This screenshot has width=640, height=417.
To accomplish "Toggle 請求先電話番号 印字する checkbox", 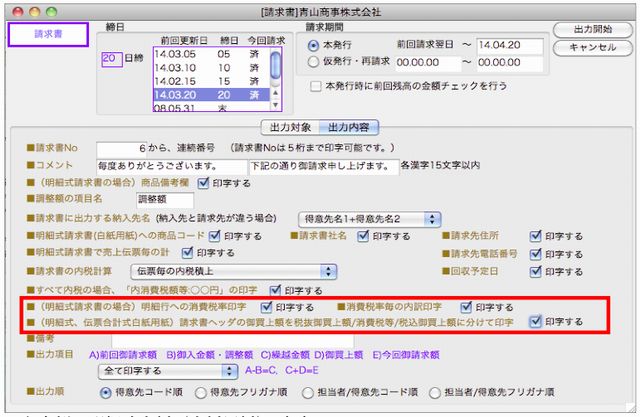I will 535,254.
